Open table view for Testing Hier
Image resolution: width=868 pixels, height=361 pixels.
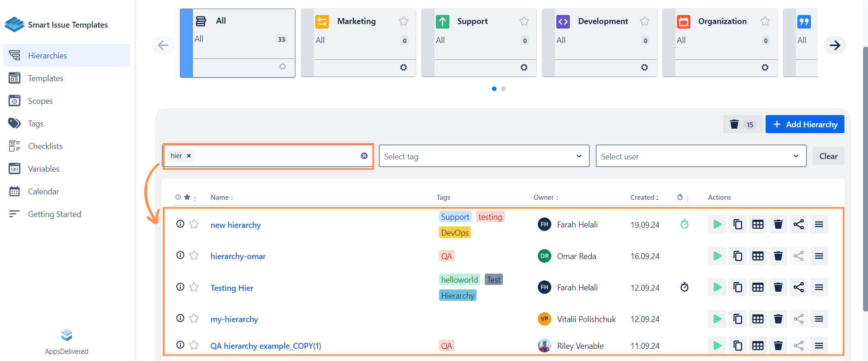(x=757, y=288)
